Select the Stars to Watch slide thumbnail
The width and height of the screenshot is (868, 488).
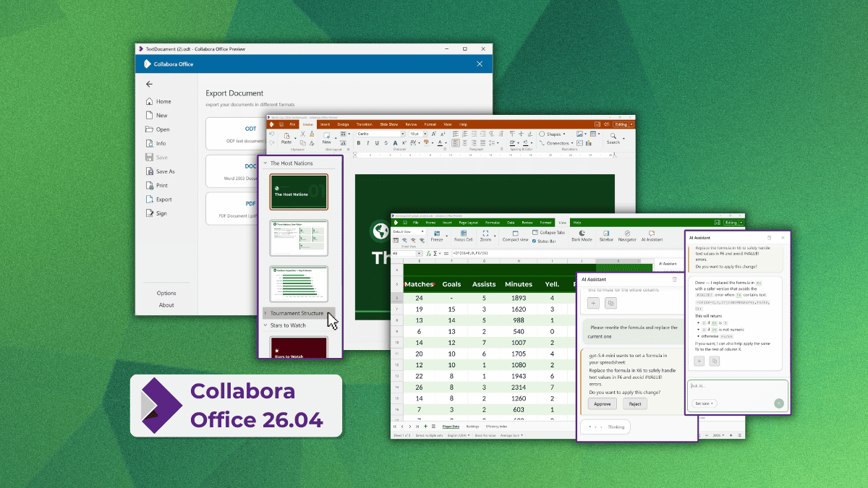[299, 347]
